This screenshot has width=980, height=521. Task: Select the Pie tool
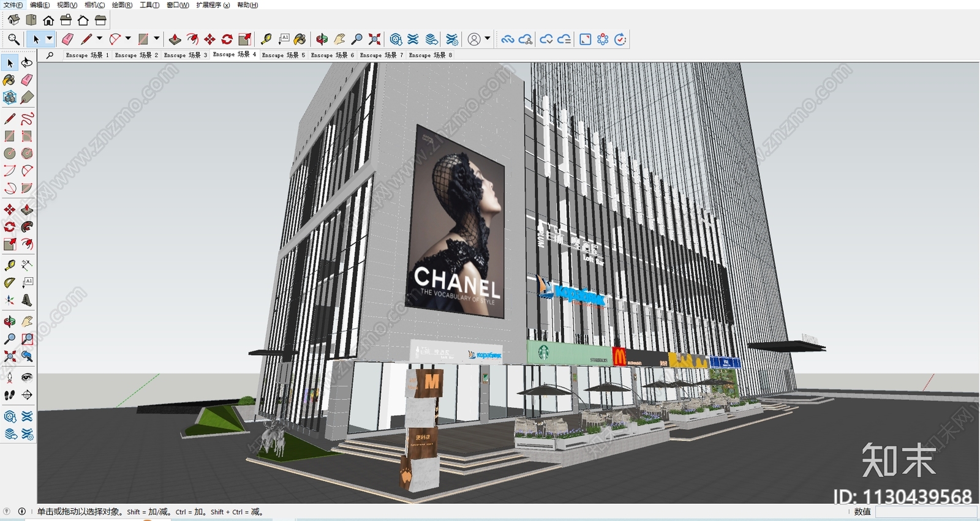click(x=27, y=188)
